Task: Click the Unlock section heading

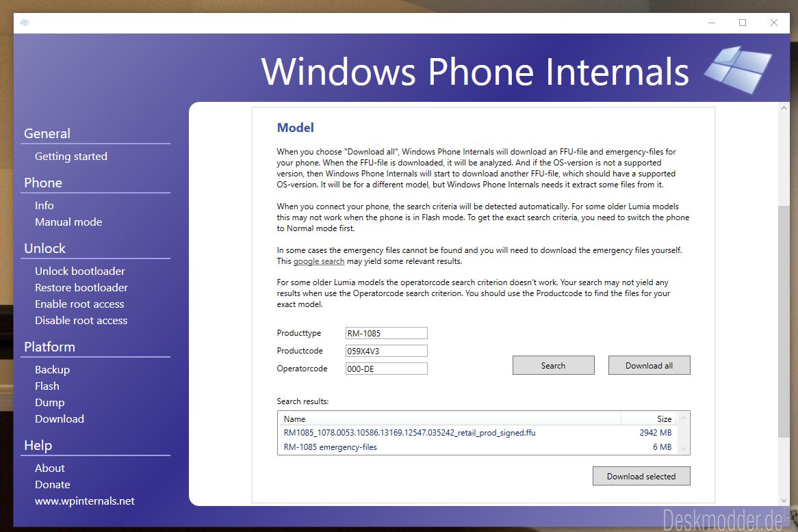Action: (44, 248)
